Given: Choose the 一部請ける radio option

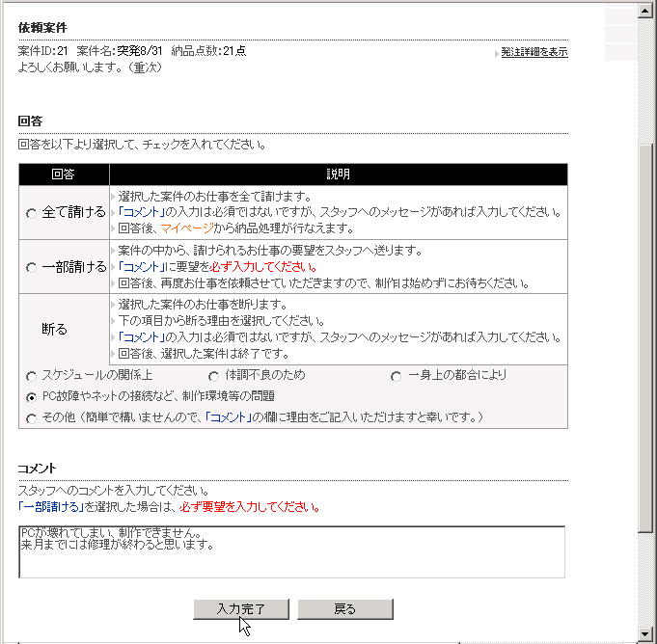Looking at the screenshot, I should pos(32,268).
